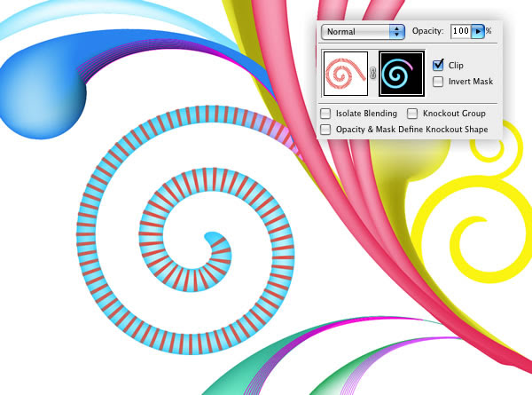Enable Isolate Blending checkbox

coord(325,114)
